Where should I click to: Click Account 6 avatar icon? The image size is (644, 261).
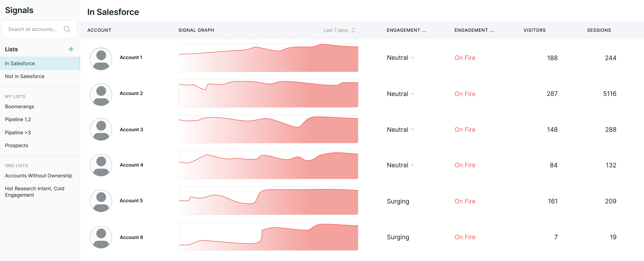point(101,237)
